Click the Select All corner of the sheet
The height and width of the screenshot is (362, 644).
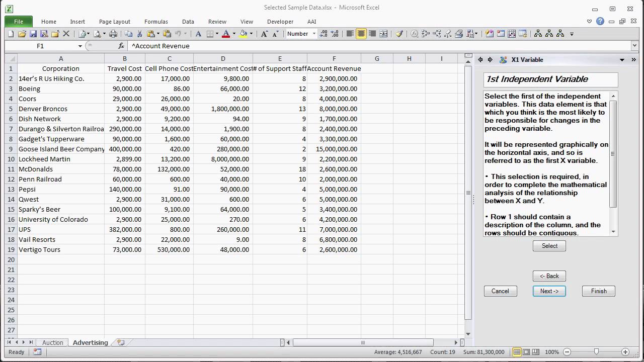pyautogui.click(x=11, y=59)
